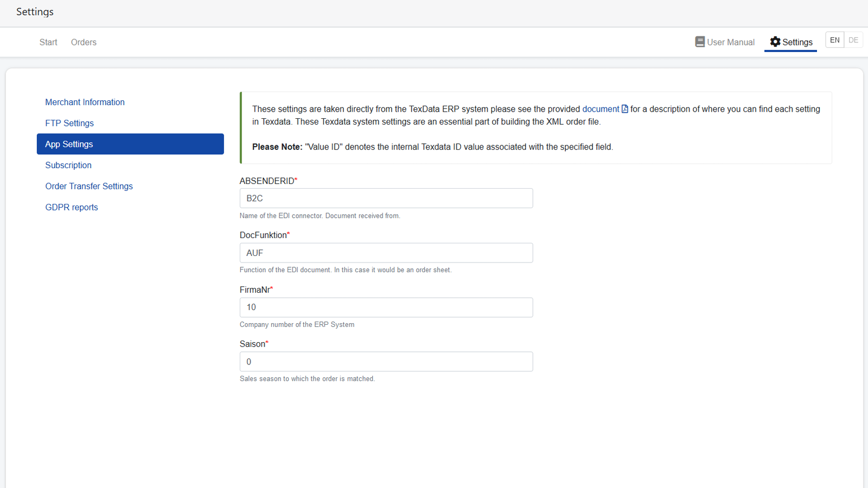Select the DocFunktion field showing AUF

click(x=386, y=253)
